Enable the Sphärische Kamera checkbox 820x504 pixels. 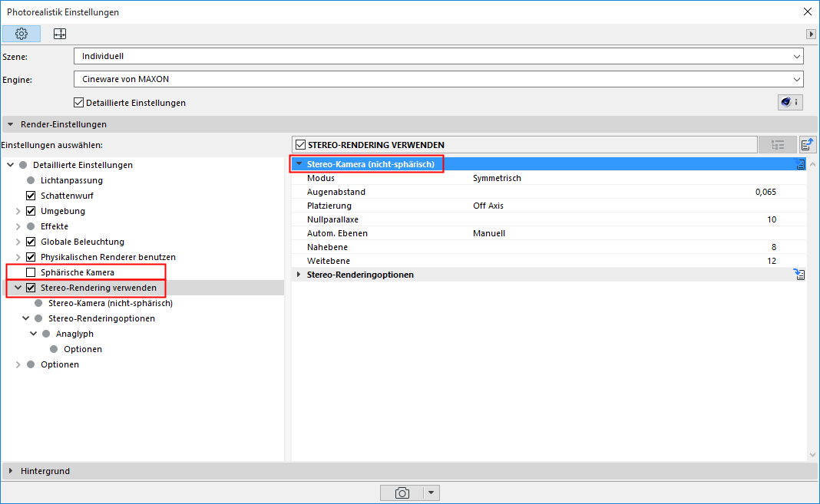pyautogui.click(x=31, y=272)
